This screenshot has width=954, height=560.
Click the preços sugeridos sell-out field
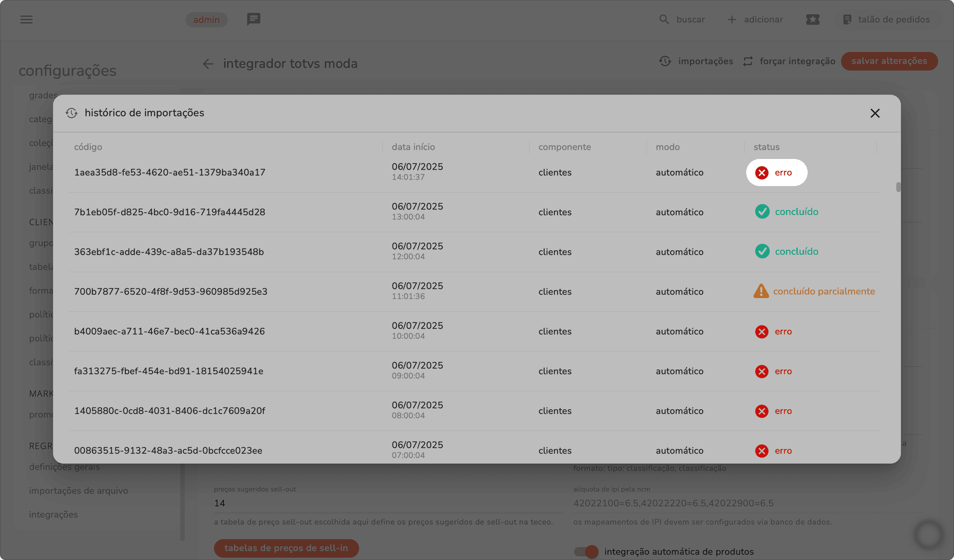pyautogui.click(x=388, y=503)
